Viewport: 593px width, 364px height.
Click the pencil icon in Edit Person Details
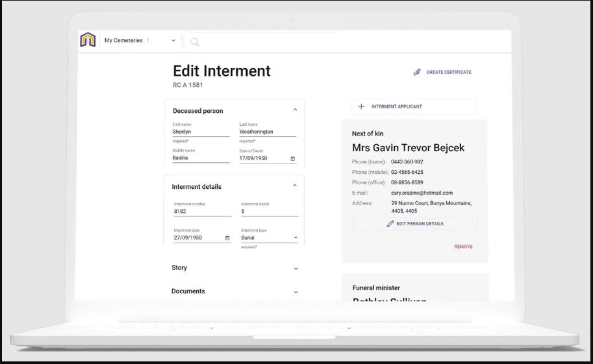tap(390, 224)
